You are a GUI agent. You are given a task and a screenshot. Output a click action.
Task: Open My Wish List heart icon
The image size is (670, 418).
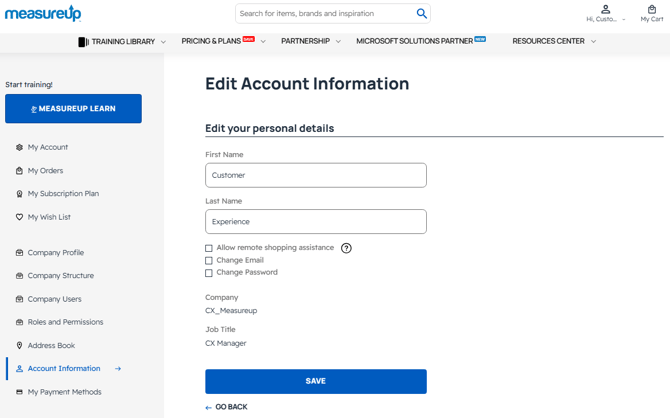[x=19, y=217]
